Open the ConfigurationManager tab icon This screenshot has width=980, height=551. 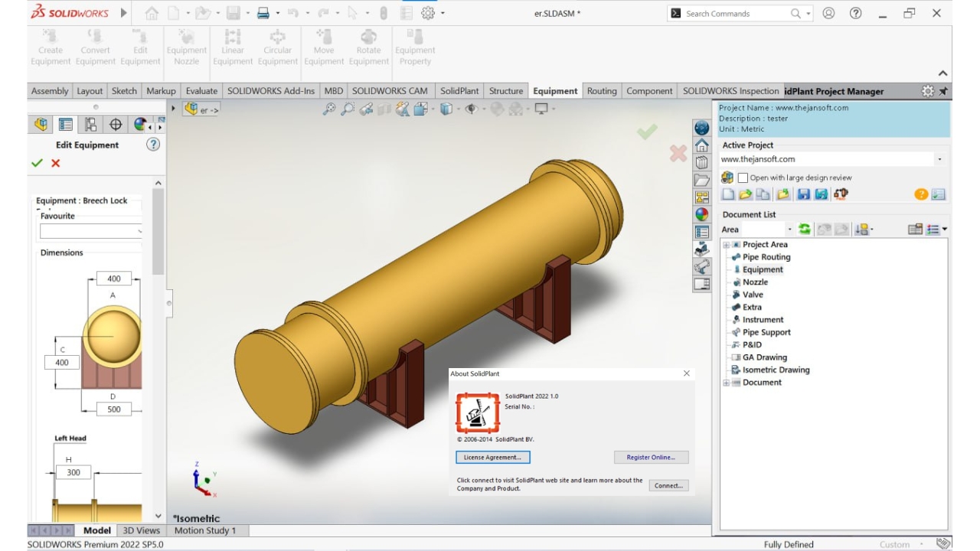90,125
